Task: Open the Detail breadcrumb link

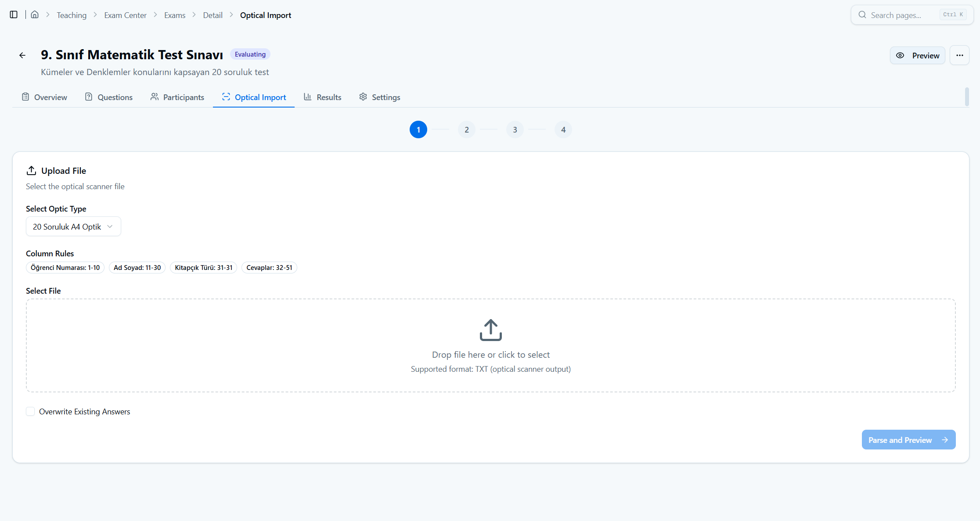Action: 213,15
